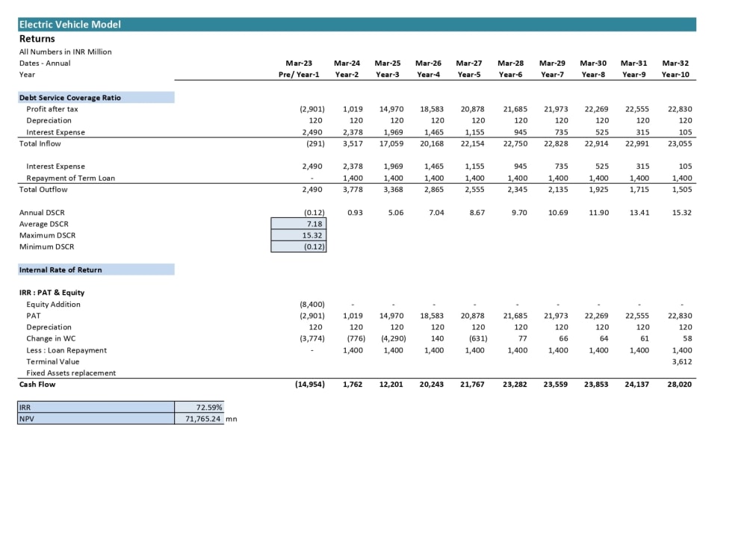Click the Profit after tax row label
Viewport: 747px width, 560px height.
click(x=52, y=109)
